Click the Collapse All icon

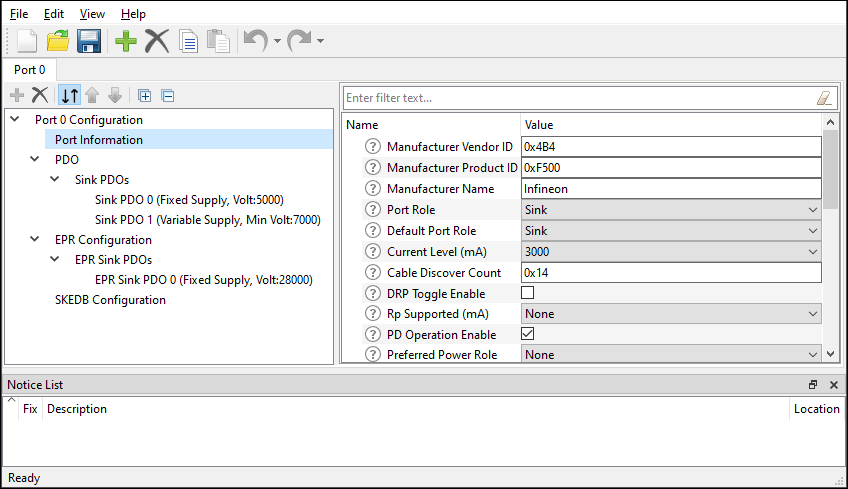(168, 96)
